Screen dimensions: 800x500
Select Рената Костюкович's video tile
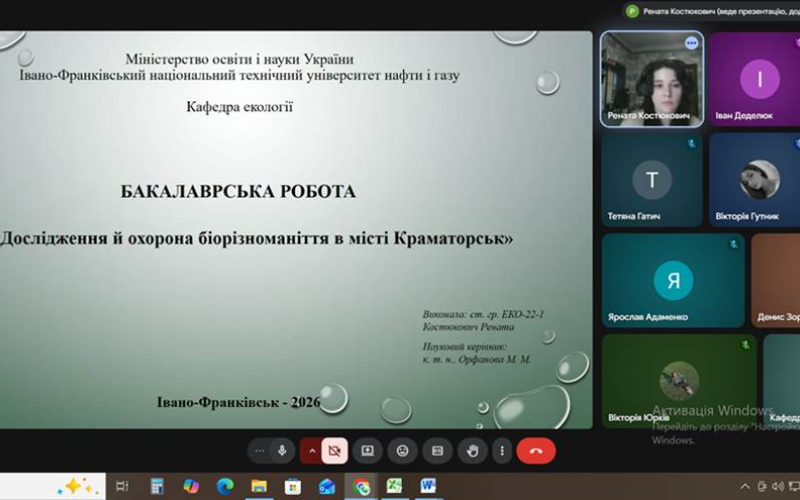pos(652,79)
